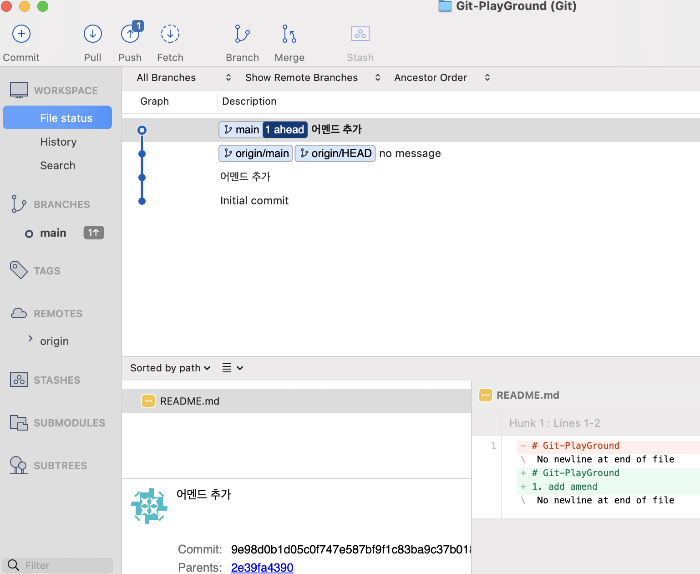This screenshot has width=700, height=574.
Task: Open the History view
Action: click(58, 142)
